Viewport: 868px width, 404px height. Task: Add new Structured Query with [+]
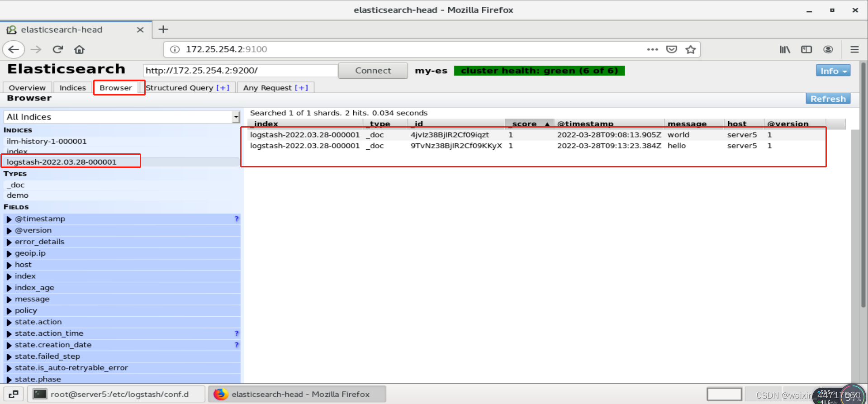[x=223, y=88]
